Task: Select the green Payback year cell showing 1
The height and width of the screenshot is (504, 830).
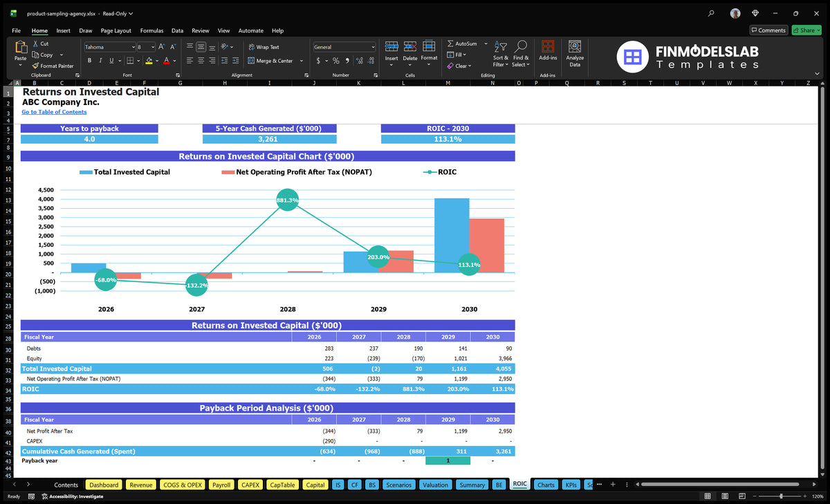Action: pyautogui.click(x=448, y=460)
